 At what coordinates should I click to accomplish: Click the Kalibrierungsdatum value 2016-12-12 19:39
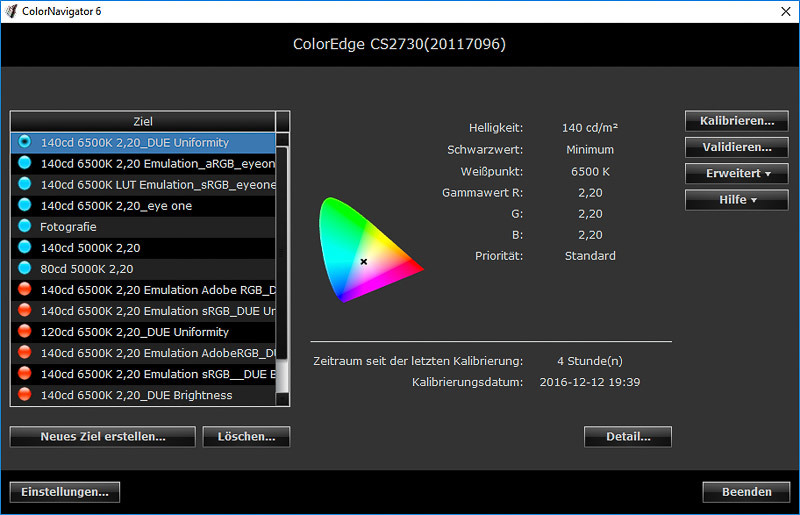point(590,382)
